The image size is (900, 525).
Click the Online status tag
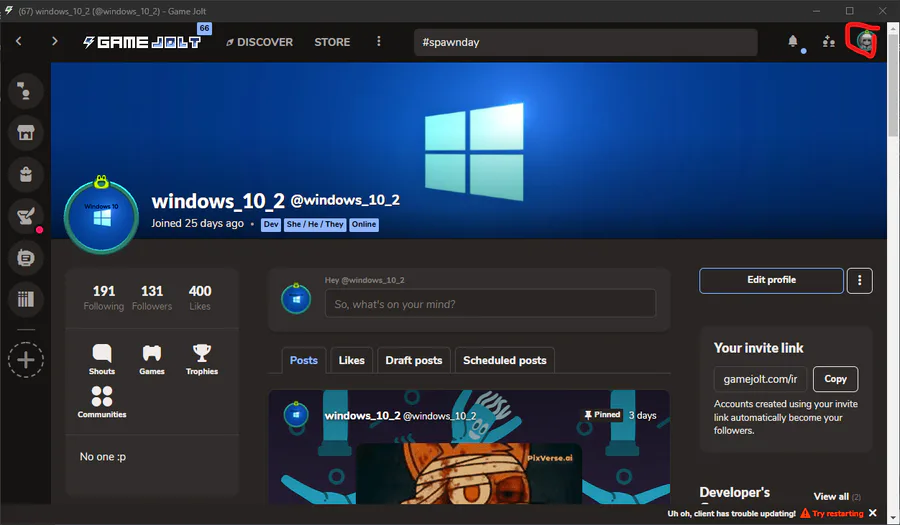coord(364,224)
